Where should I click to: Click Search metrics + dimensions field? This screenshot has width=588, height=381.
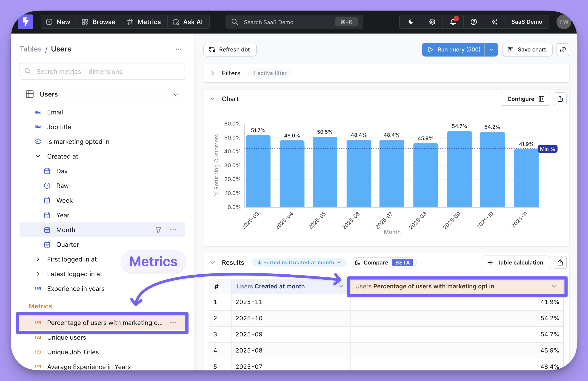point(102,71)
